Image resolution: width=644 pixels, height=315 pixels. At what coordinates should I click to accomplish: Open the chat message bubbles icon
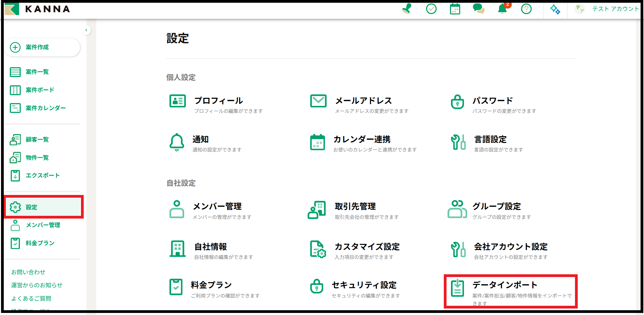coord(479,10)
